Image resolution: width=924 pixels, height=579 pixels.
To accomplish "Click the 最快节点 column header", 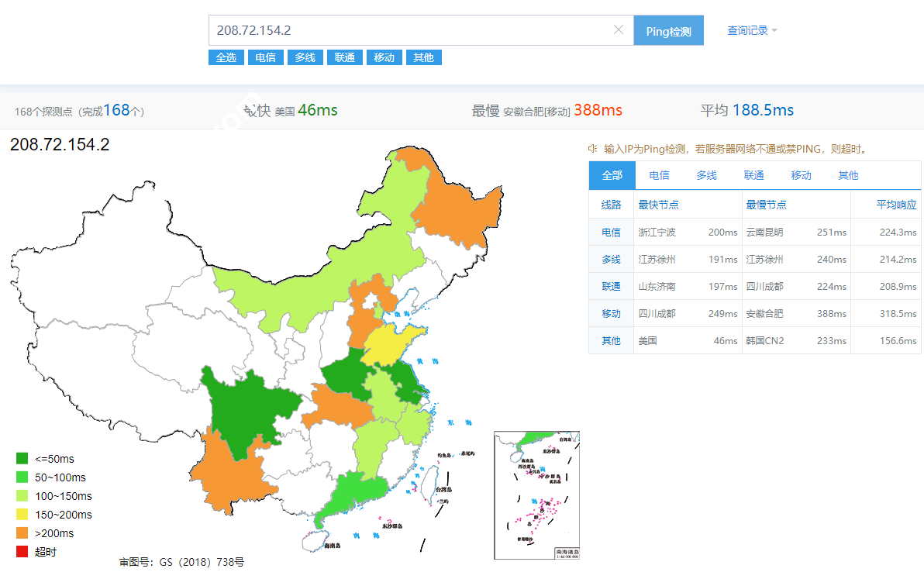I will [658, 205].
